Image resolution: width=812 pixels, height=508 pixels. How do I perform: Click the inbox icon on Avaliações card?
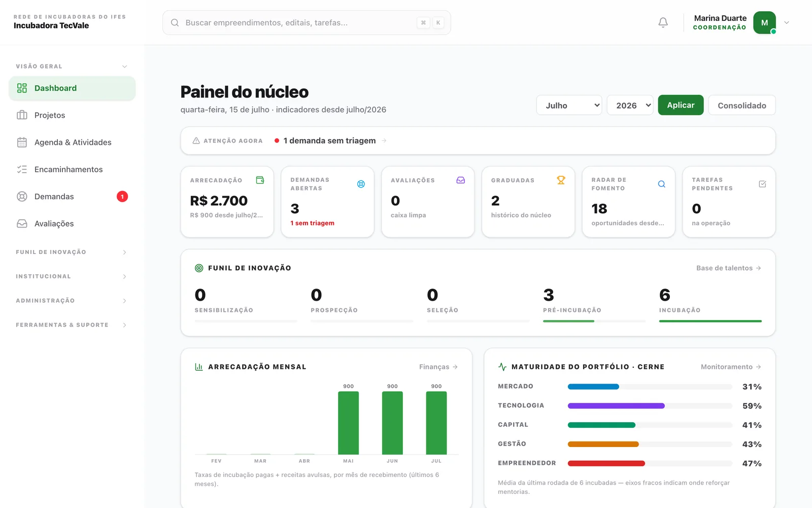[460, 180]
